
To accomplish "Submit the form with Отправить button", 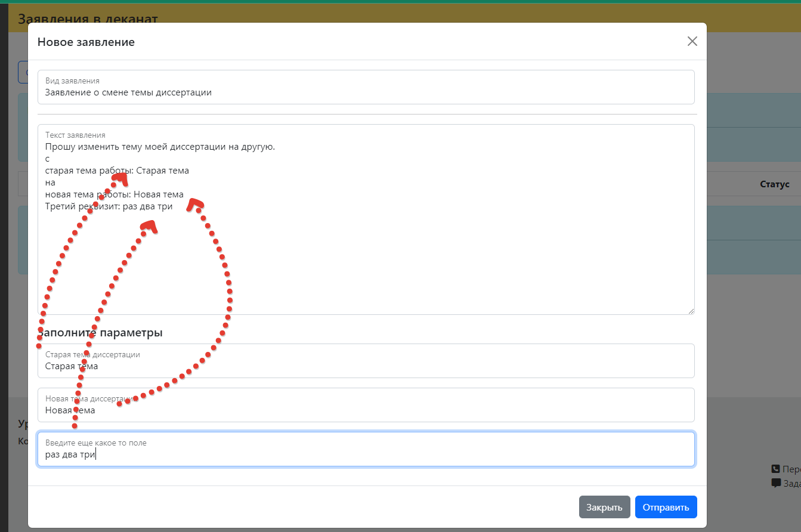I will tap(666, 507).
